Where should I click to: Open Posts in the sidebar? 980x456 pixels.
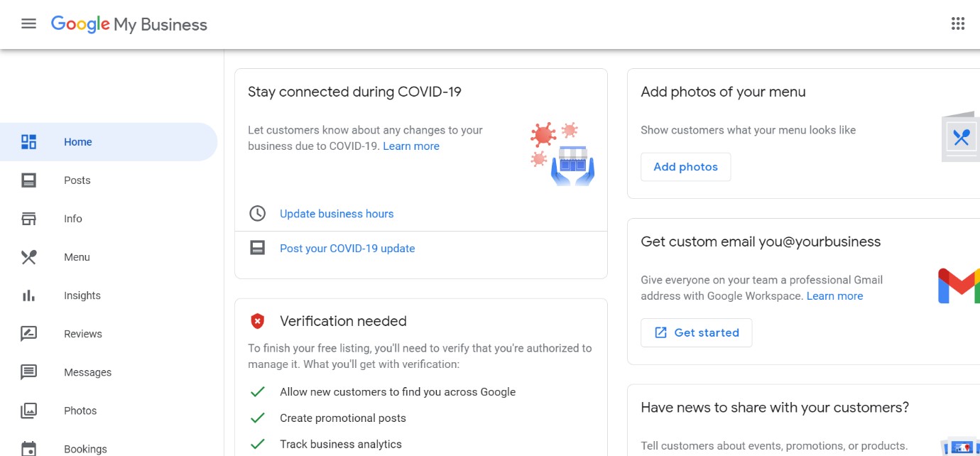(x=109, y=180)
